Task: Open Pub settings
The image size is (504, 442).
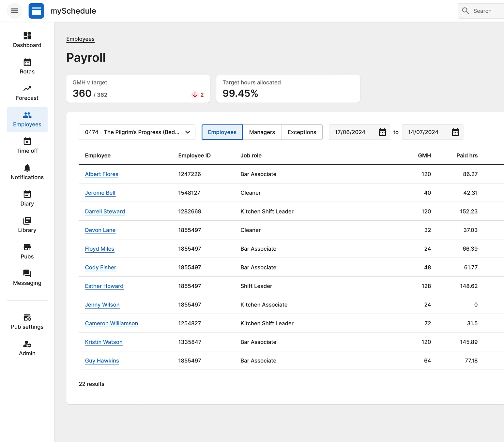Action: 27,322
